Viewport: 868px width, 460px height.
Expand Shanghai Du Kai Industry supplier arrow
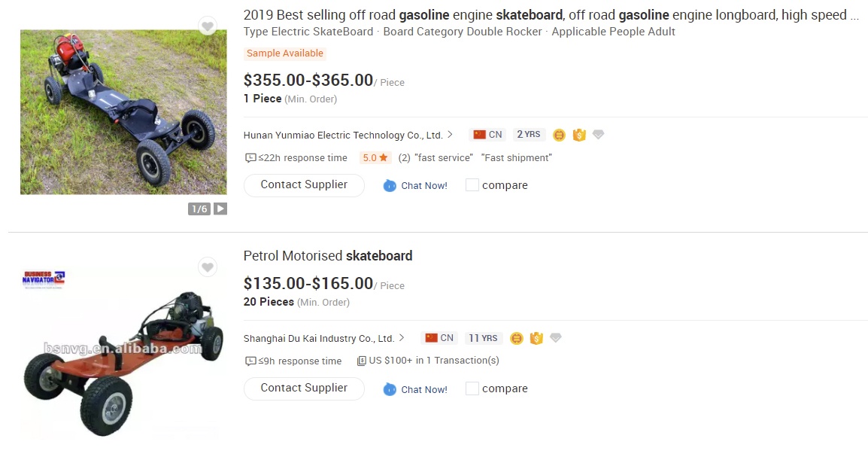pyautogui.click(x=402, y=338)
